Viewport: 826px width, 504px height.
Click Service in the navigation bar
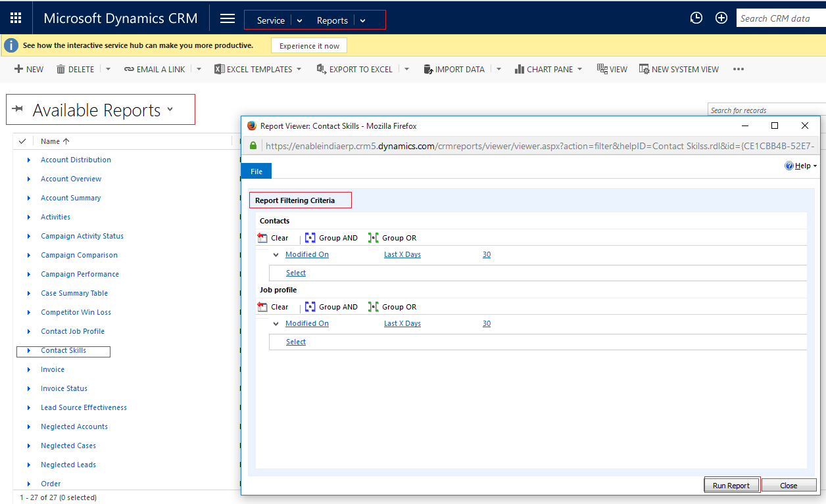[271, 20]
